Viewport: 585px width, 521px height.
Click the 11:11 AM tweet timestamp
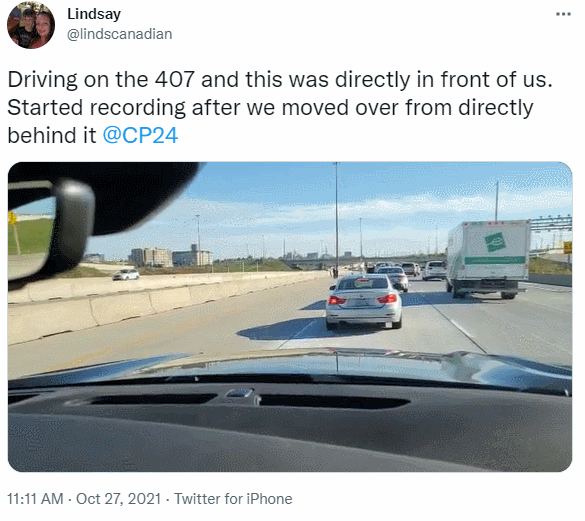click(35, 499)
